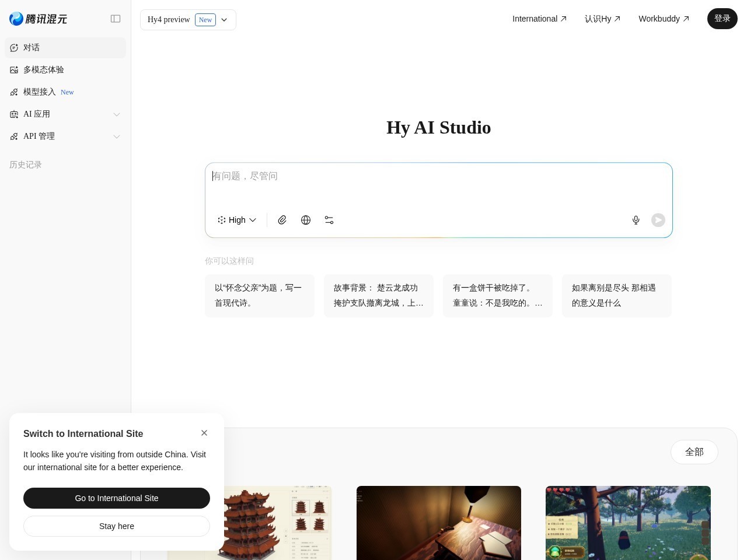Expand the API 管理 sidebar section

click(65, 136)
